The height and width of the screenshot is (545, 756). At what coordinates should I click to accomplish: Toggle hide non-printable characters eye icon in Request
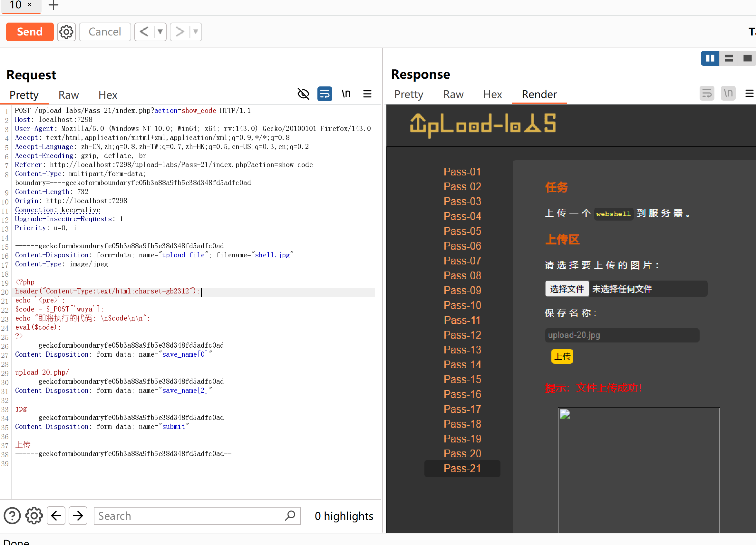[x=303, y=94]
